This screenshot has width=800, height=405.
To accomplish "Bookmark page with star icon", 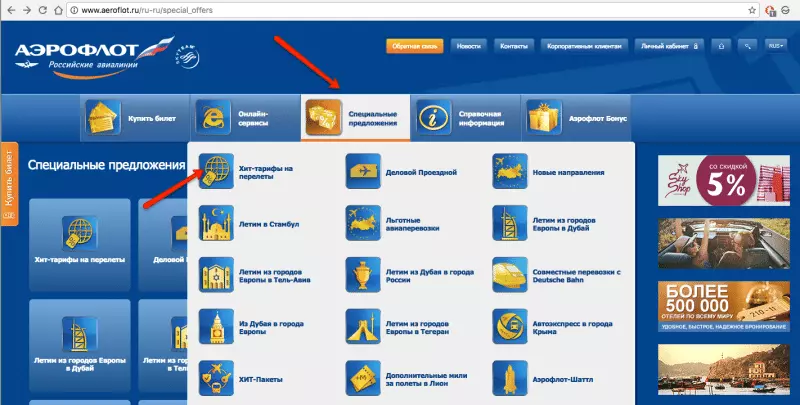I will pyautogui.click(x=752, y=10).
